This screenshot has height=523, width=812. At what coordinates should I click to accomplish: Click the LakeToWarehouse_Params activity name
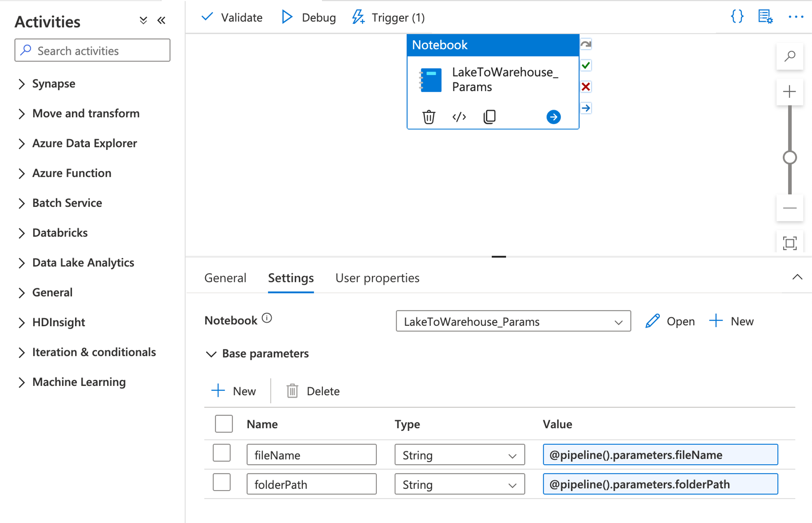coord(505,80)
